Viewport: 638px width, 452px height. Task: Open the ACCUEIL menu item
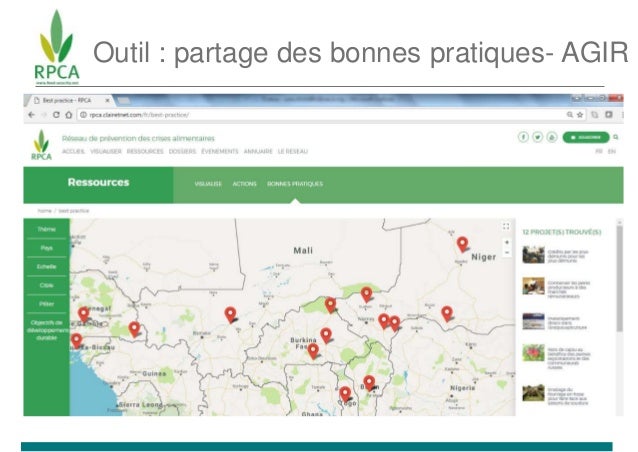coord(73,151)
